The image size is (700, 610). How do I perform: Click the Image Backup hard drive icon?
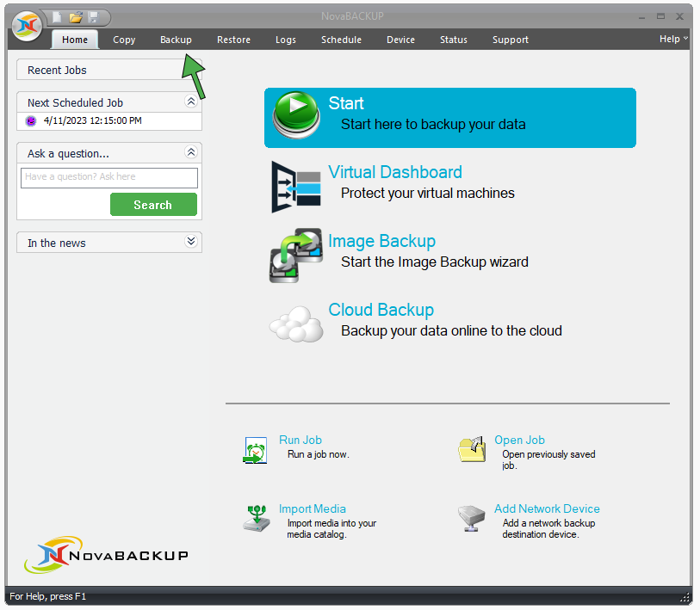tap(296, 256)
